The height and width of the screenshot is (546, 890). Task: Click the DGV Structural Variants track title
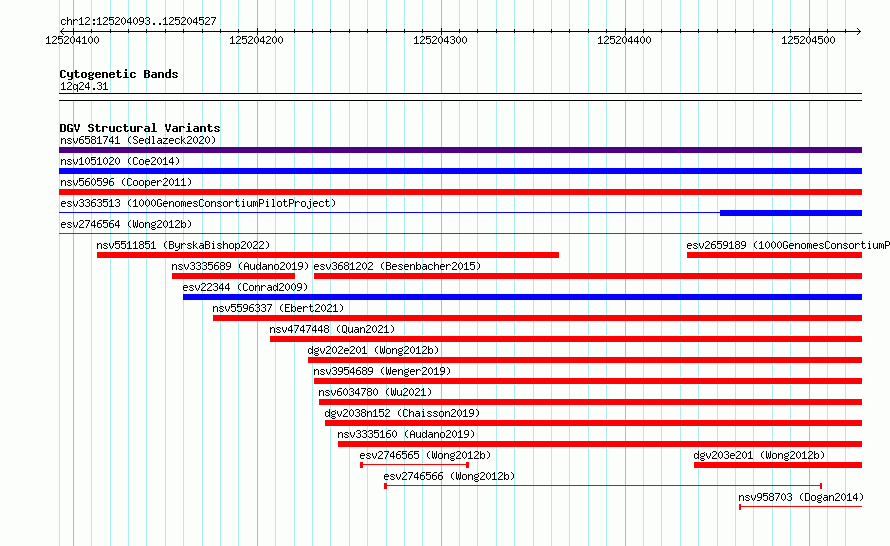click(x=140, y=128)
